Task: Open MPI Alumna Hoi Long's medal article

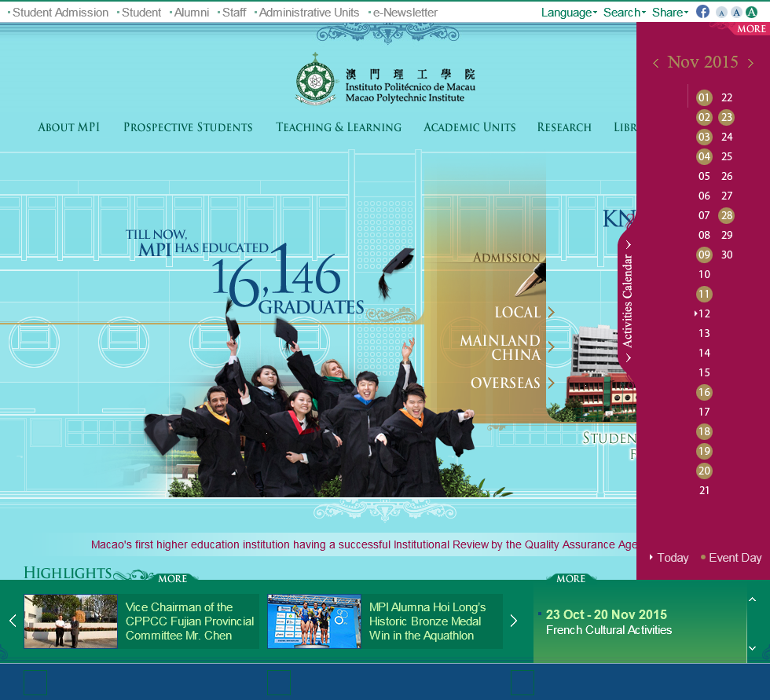Action: pyautogui.click(x=427, y=621)
